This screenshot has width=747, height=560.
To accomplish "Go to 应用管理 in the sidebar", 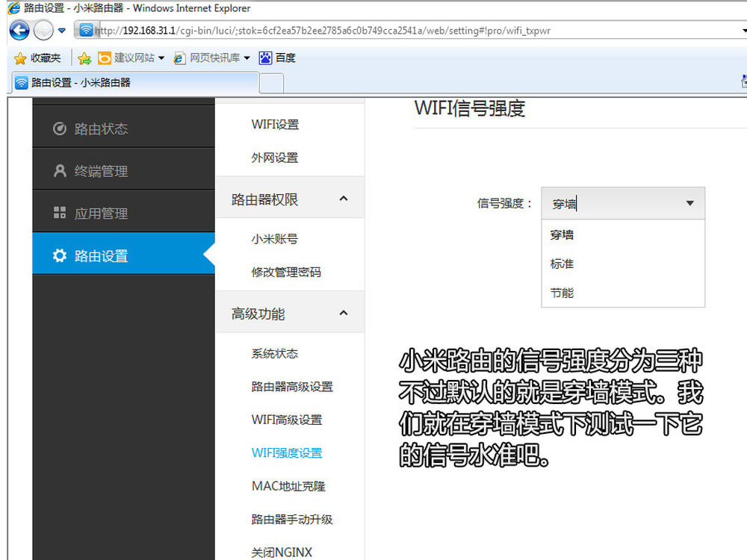I will coord(124,213).
